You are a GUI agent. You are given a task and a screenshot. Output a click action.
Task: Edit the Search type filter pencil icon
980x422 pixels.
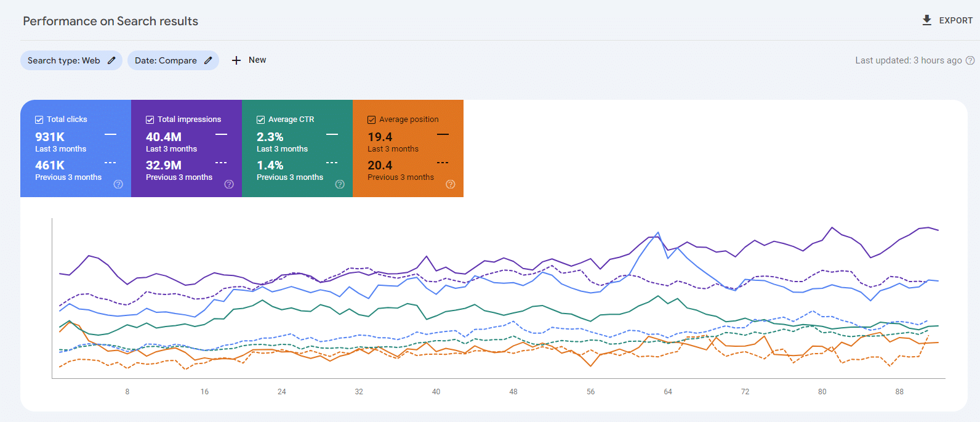point(111,60)
